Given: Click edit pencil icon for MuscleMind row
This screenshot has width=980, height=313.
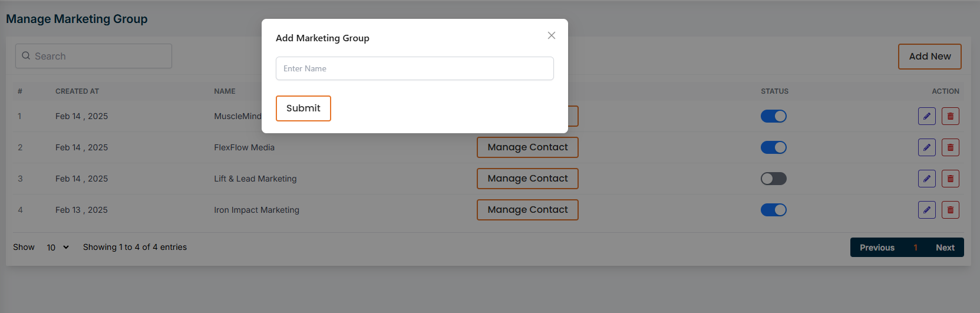Looking at the screenshot, I should click(926, 116).
